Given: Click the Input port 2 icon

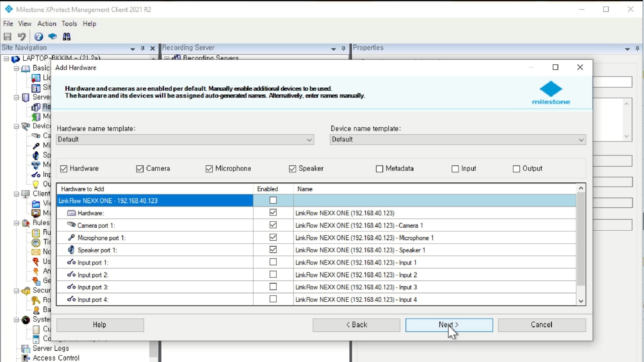Looking at the screenshot, I should pyautogui.click(x=71, y=275).
